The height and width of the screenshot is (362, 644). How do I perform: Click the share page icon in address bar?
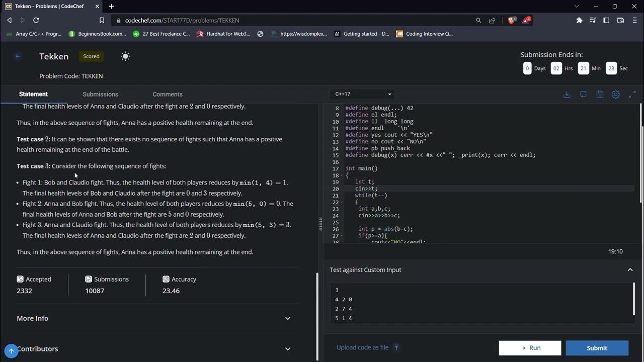coord(492,20)
